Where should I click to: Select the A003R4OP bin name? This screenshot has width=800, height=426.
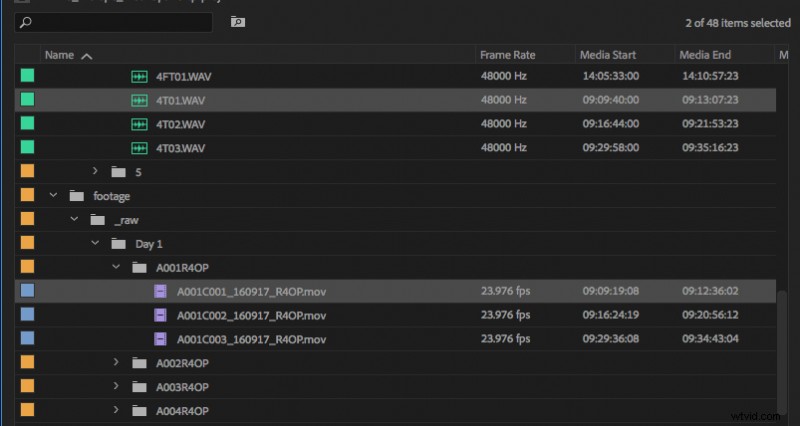click(x=182, y=387)
